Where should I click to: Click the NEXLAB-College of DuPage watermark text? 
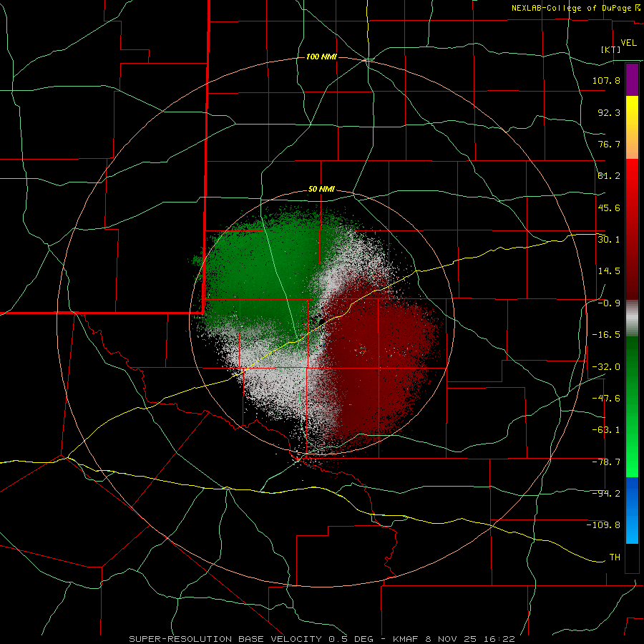tap(575, 8)
